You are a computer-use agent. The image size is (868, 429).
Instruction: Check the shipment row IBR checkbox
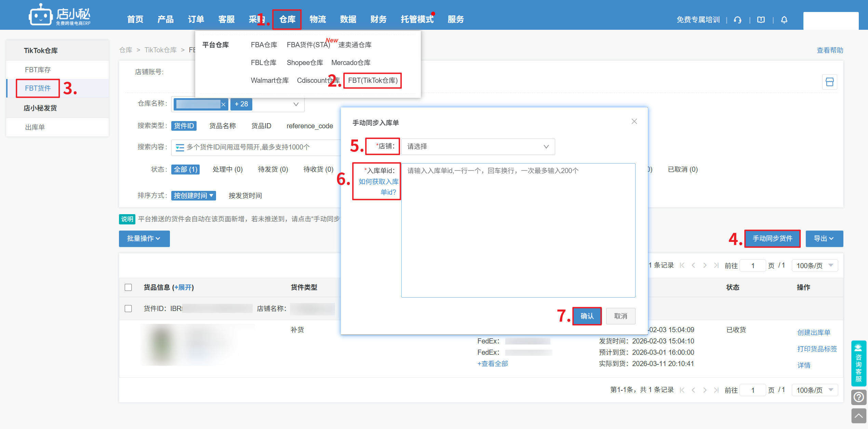[128, 309]
